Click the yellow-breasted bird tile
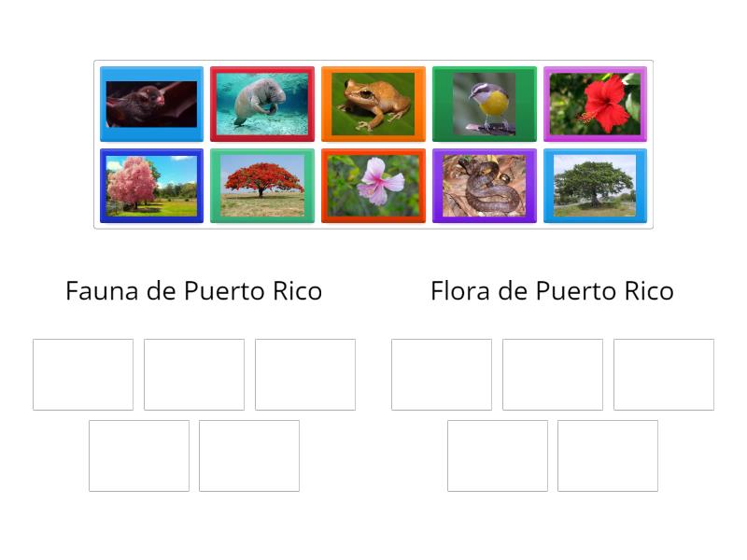 coord(484,103)
